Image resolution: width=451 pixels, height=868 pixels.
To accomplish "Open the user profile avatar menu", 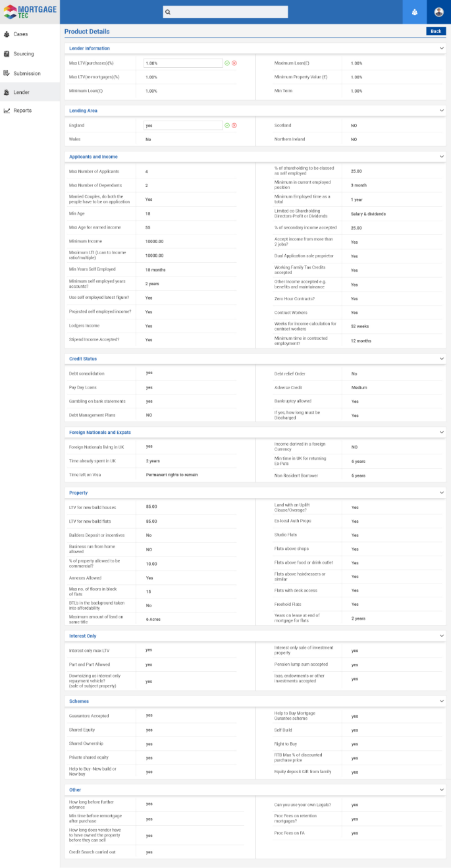I will 439,12.
